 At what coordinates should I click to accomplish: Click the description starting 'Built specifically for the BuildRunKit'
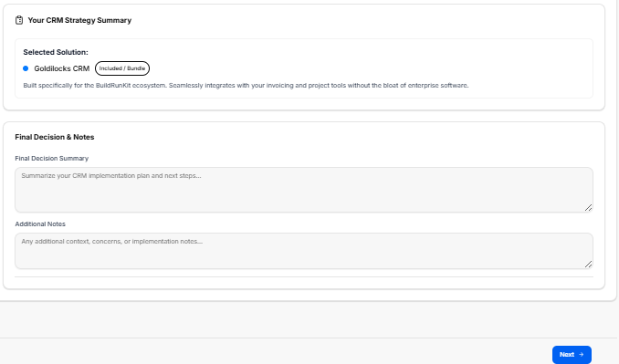[246, 85]
